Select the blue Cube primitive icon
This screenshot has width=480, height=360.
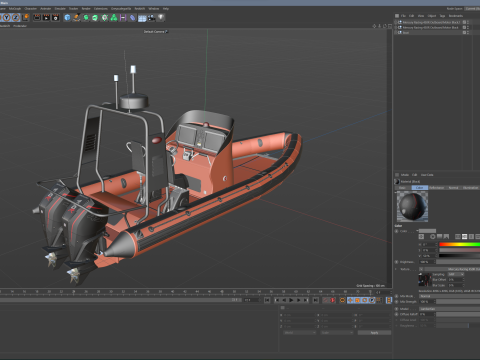click(x=67, y=17)
